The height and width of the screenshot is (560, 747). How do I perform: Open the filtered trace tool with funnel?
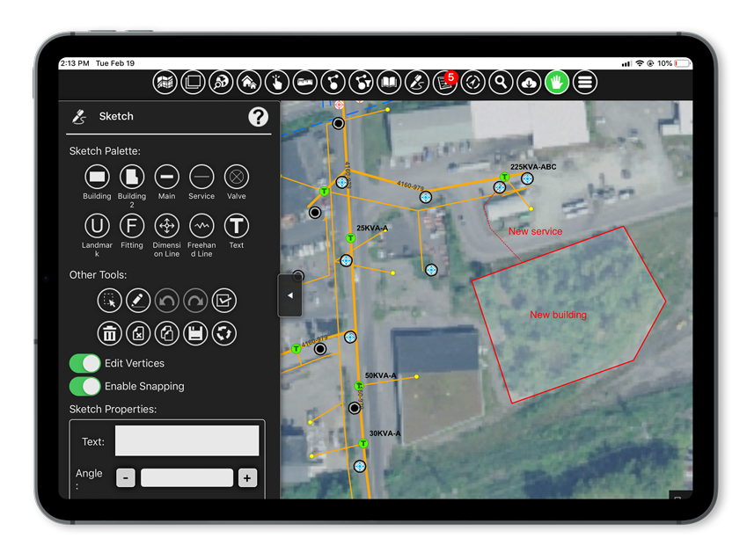click(x=361, y=83)
